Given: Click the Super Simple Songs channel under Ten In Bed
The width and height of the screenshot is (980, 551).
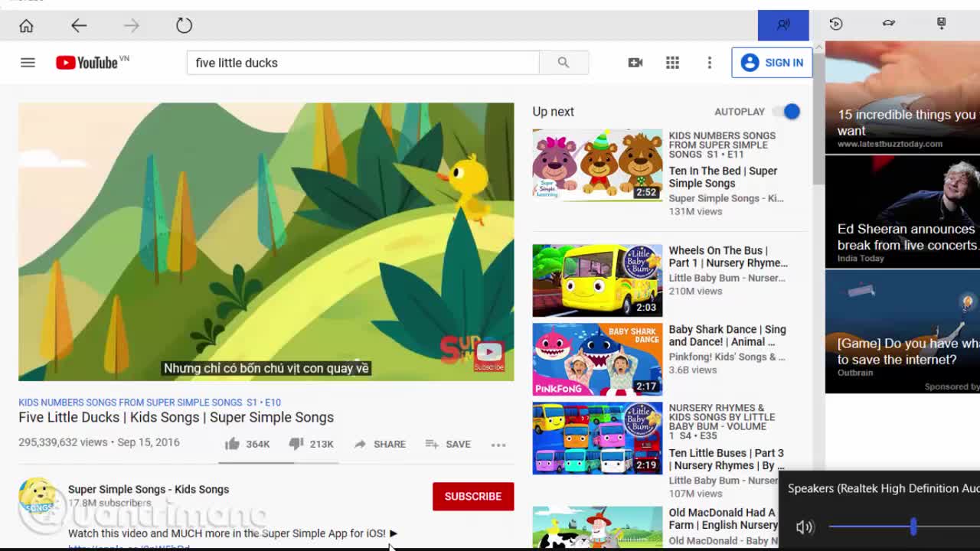Looking at the screenshot, I should tap(726, 198).
